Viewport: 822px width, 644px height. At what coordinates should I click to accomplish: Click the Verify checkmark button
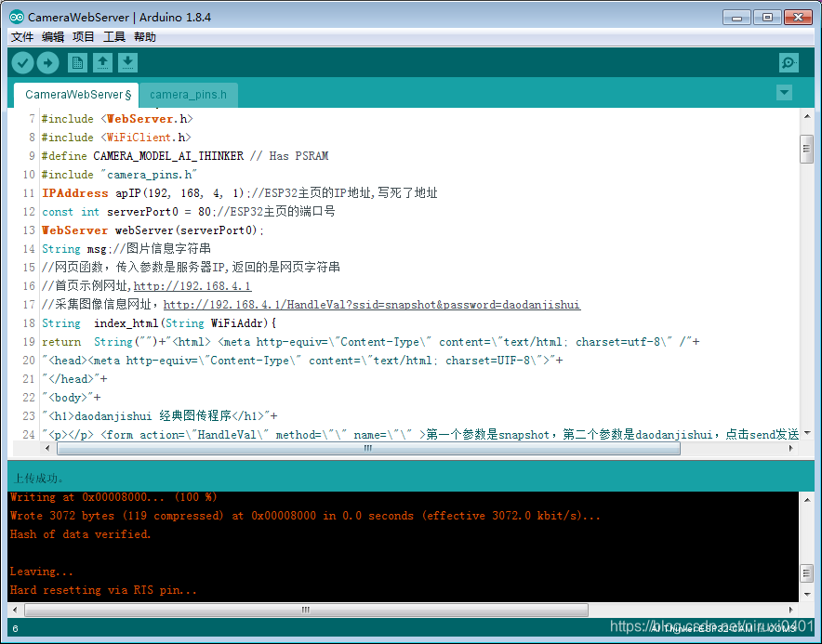click(x=22, y=63)
